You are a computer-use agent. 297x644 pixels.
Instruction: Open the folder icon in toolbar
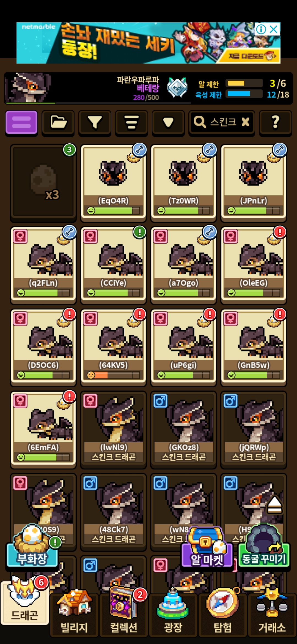[x=58, y=123]
